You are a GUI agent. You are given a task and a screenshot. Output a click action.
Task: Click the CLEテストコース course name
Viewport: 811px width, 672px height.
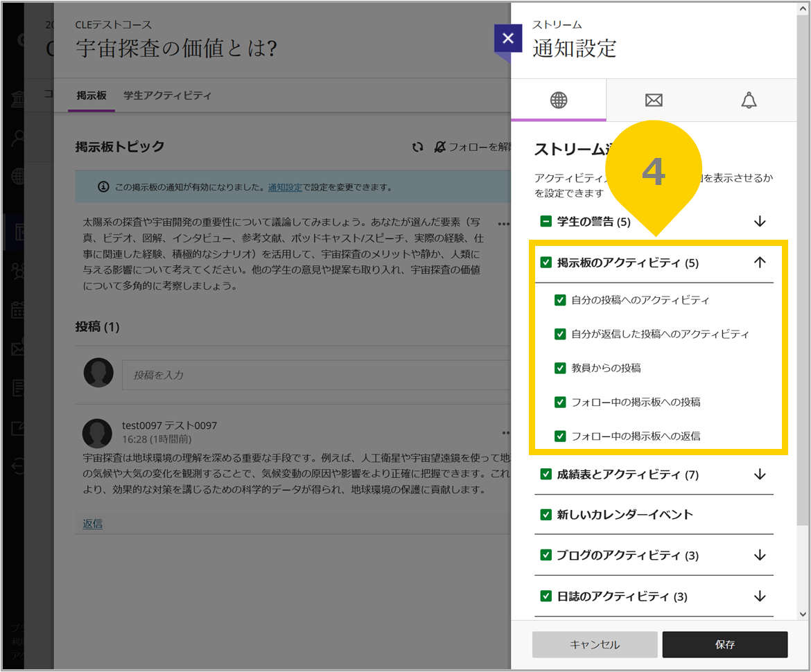point(113,24)
